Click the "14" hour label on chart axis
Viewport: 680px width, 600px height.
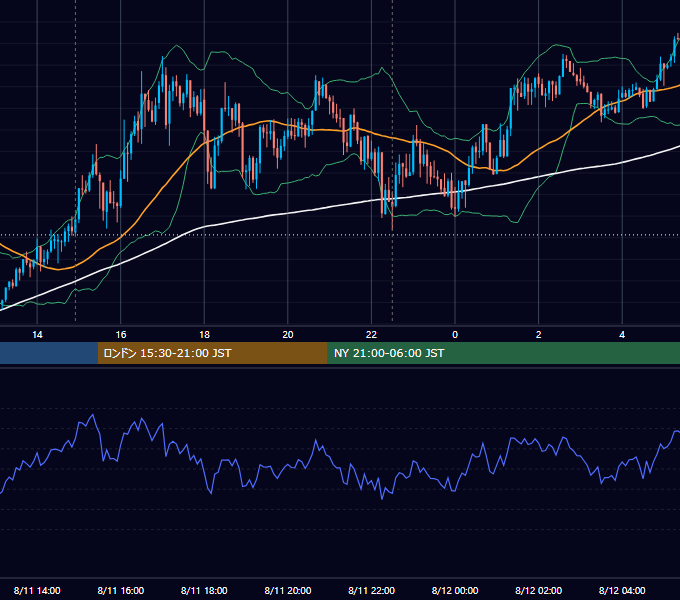tap(37, 335)
